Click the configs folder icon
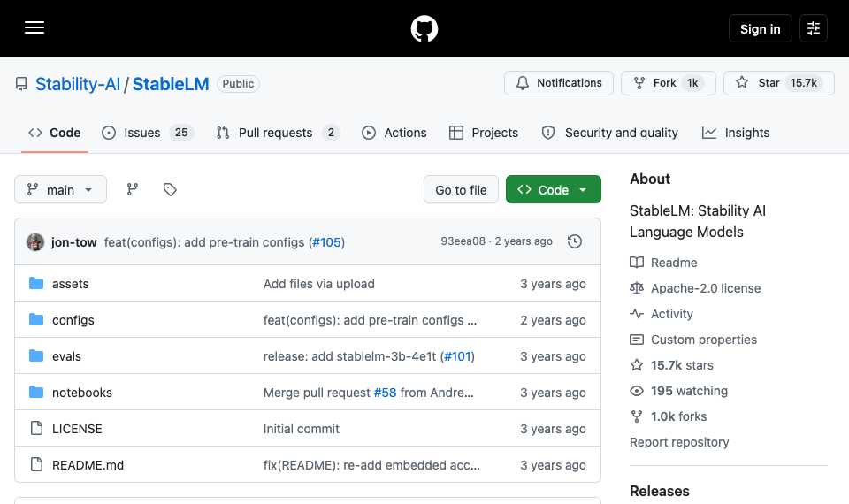The height and width of the screenshot is (504, 849). (x=36, y=319)
